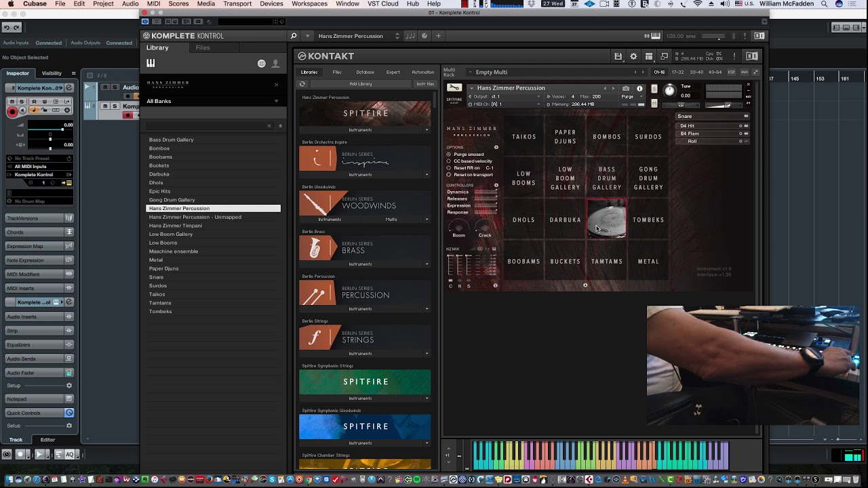Click refresh libraries icon in Kontakt
Screen dimensions: 868x488
[302, 84]
